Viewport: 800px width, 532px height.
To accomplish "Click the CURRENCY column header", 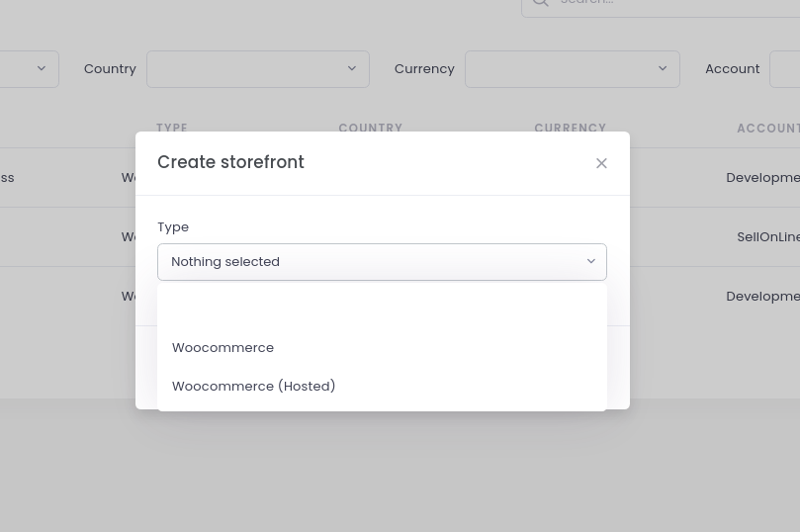I will click(571, 128).
